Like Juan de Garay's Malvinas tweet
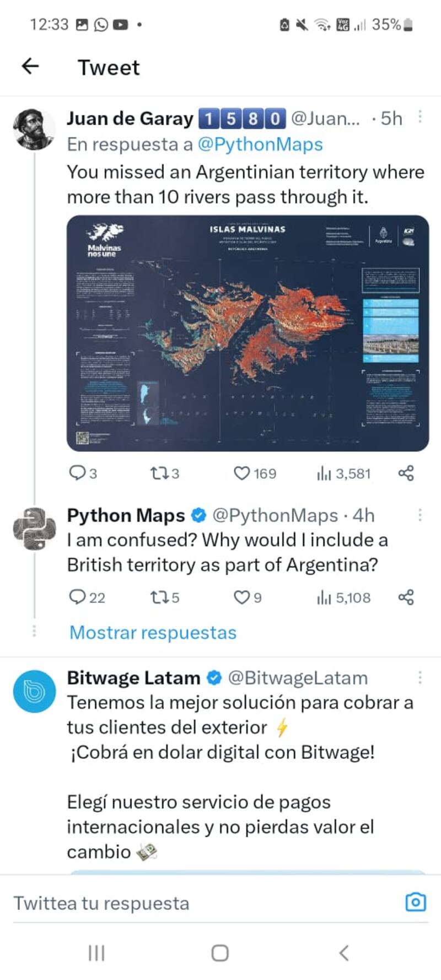This screenshot has height=980, width=441. coord(242,473)
